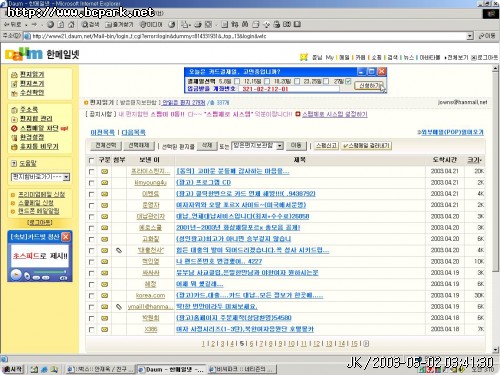500x375 pixels.
Task: Open 편지쓰기 in the left menu
Action: [32, 83]
